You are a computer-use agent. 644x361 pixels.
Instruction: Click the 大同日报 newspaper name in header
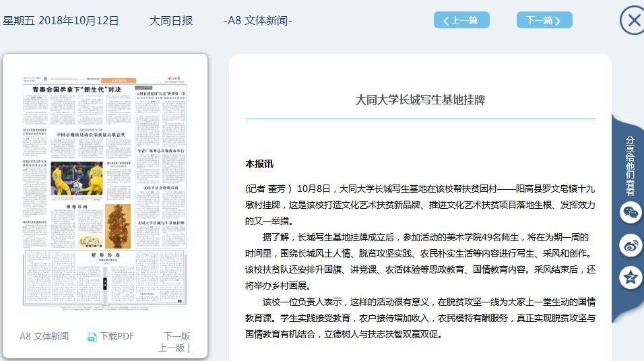[x=171, y=20]
